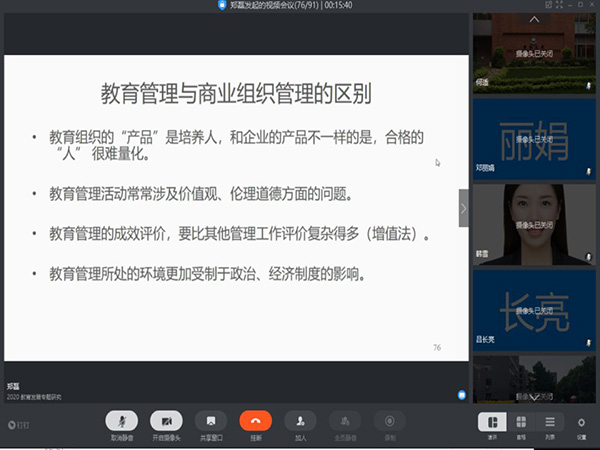Click the microphone status icon on 长亮 tile

[x=589, y=343]
